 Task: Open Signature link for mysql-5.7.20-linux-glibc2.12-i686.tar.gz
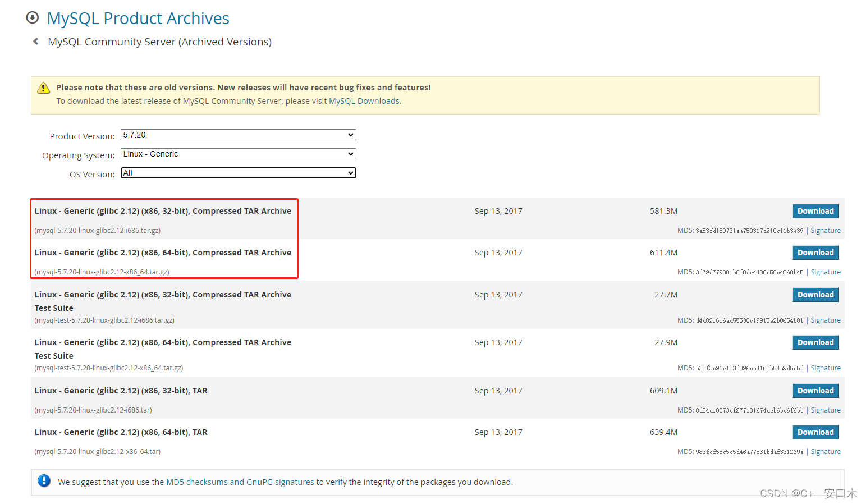[x=826, y=231]
